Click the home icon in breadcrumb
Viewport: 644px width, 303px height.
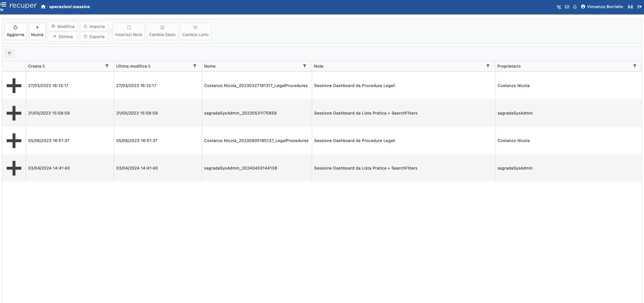[x=43, y=7]
